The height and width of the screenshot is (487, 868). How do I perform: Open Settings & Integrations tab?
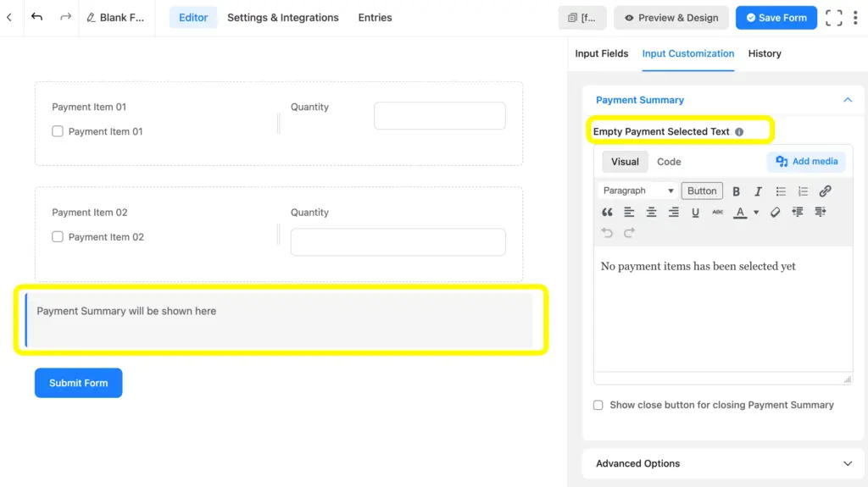coord(283,18)
